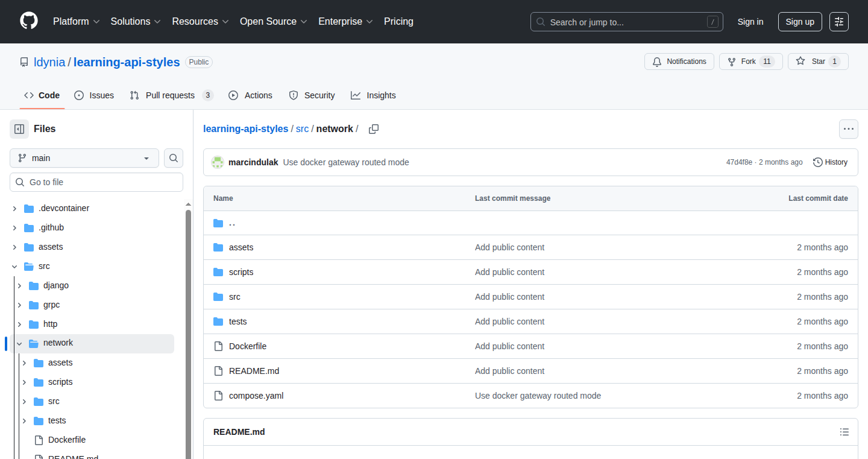Expand the http folder chevron
Image resolution: width=868 pixels, height=459 pixels.
point(19,324)
